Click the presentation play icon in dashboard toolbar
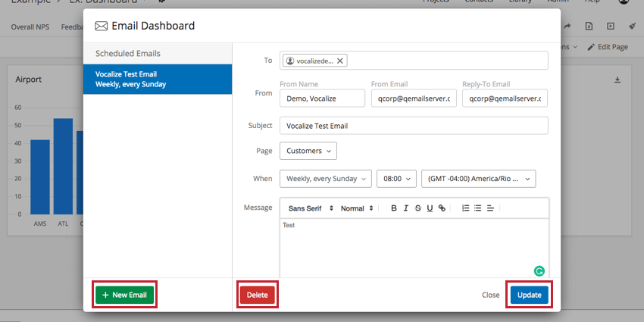644x322 pixels. coord(611,26)
